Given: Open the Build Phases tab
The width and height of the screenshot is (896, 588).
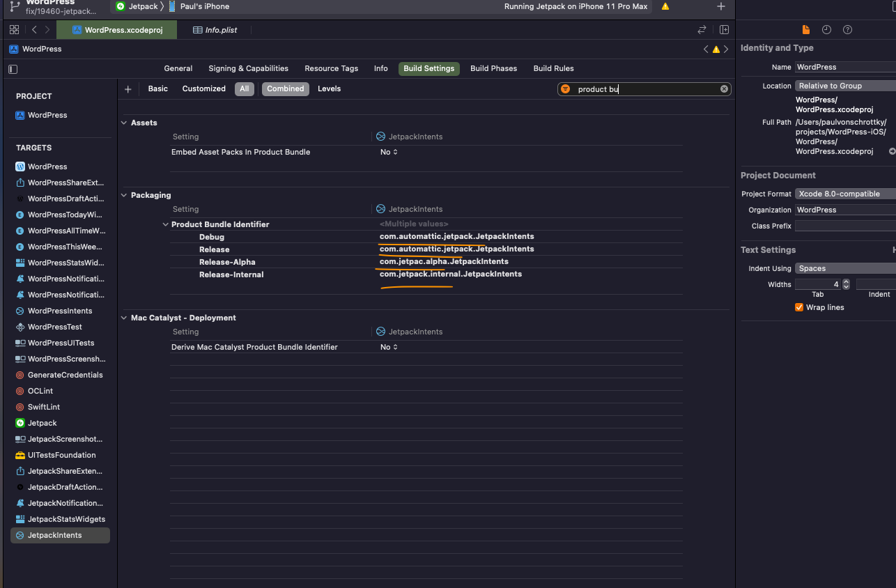Looking at the screenshot, I should (493, 68).
